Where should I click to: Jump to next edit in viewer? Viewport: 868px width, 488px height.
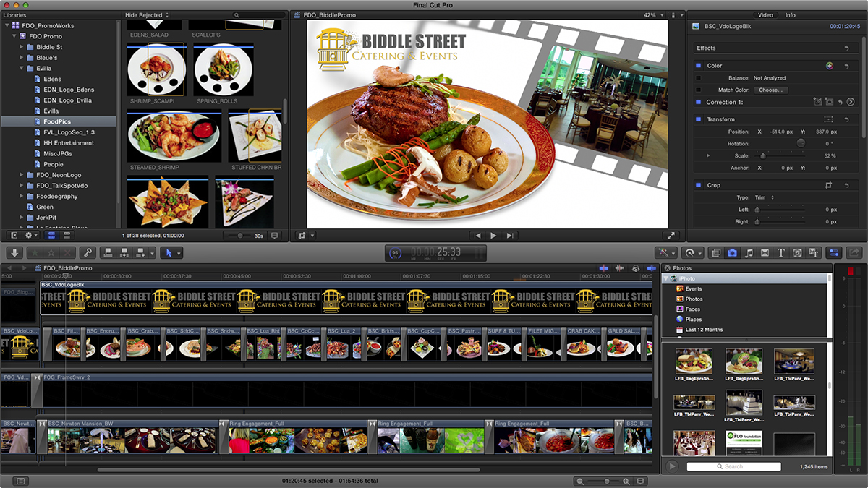point(510,235)
